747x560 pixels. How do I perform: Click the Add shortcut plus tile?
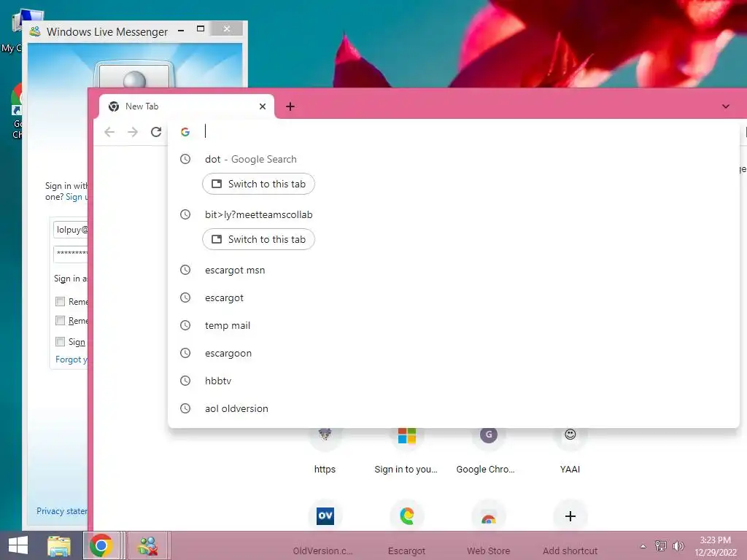pyautogui.click(x=570, y=529)
